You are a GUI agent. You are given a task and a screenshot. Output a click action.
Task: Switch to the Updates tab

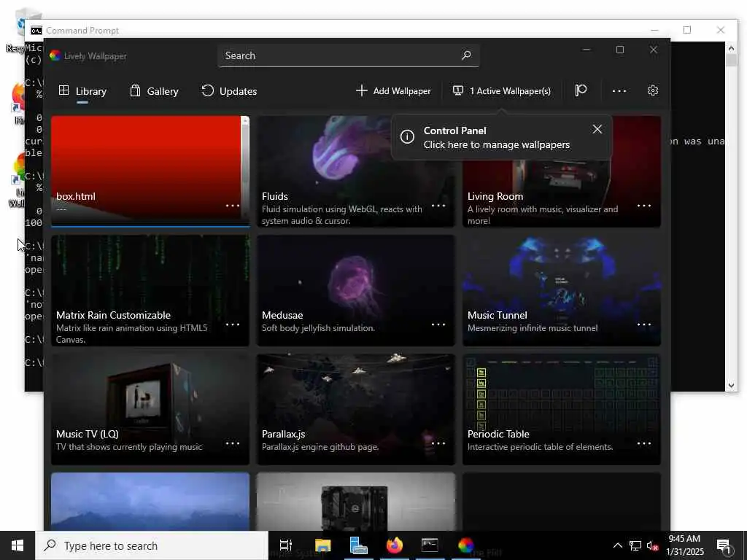pyautogui.click(x=229, y=91)
